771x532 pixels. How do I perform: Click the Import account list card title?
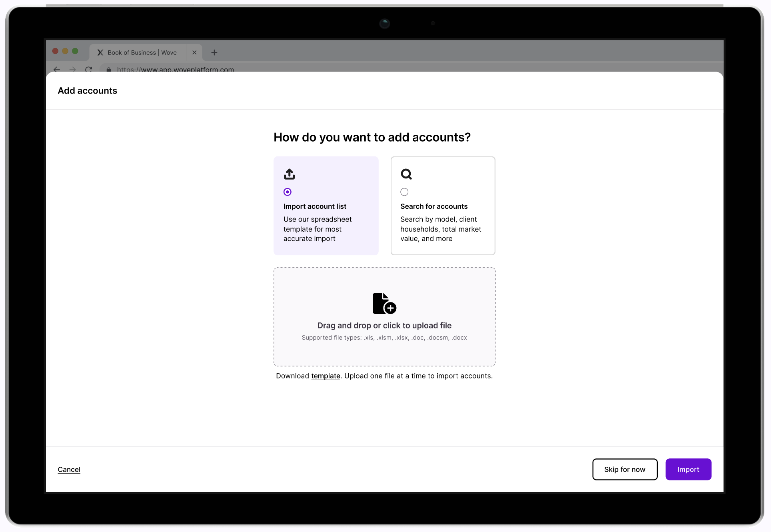[x=315, y=206]
